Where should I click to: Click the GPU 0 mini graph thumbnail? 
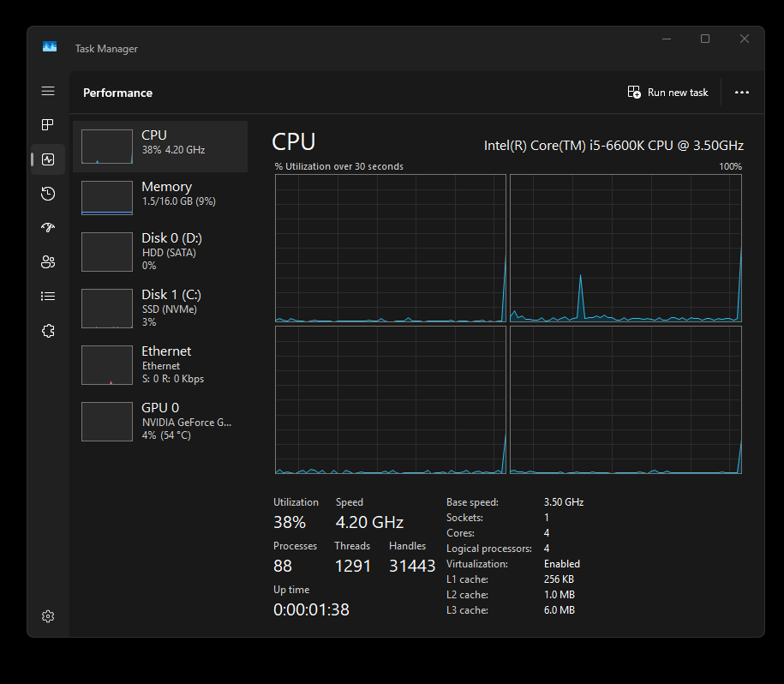[x=107, y=422]
